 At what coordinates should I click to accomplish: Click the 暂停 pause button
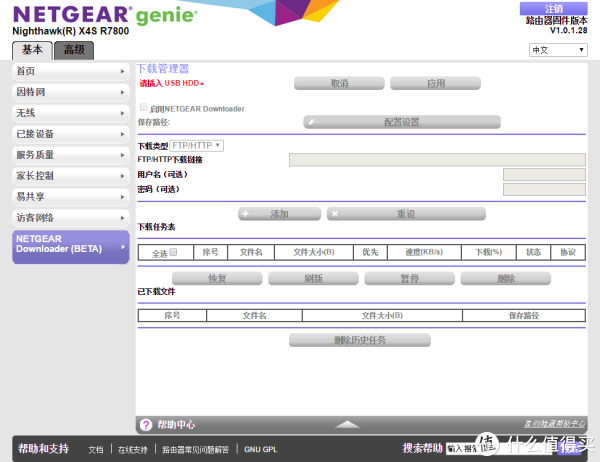[409, 278]
